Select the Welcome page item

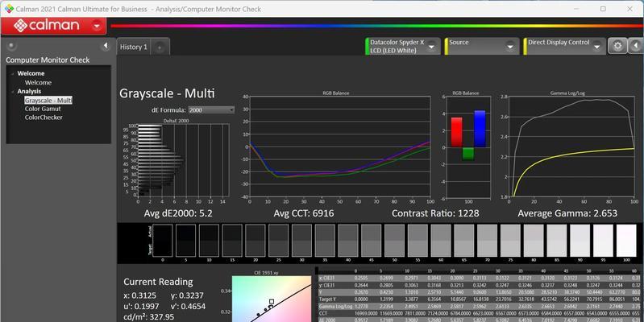click(x=38, y=82)
